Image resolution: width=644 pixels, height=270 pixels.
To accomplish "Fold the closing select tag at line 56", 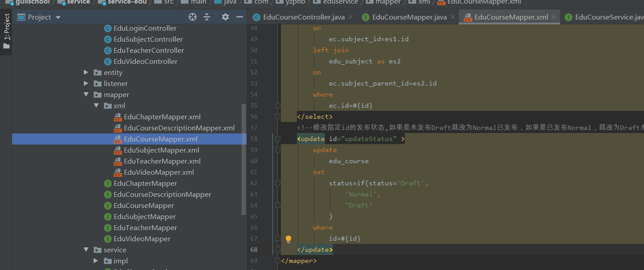I will coord(277,117).
